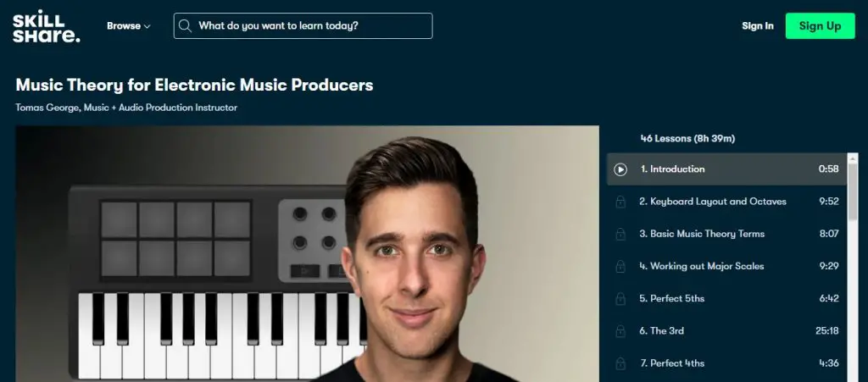Open the Browse dropdown menu
Screen dimensions: 868x382
(x=129, y=26)
